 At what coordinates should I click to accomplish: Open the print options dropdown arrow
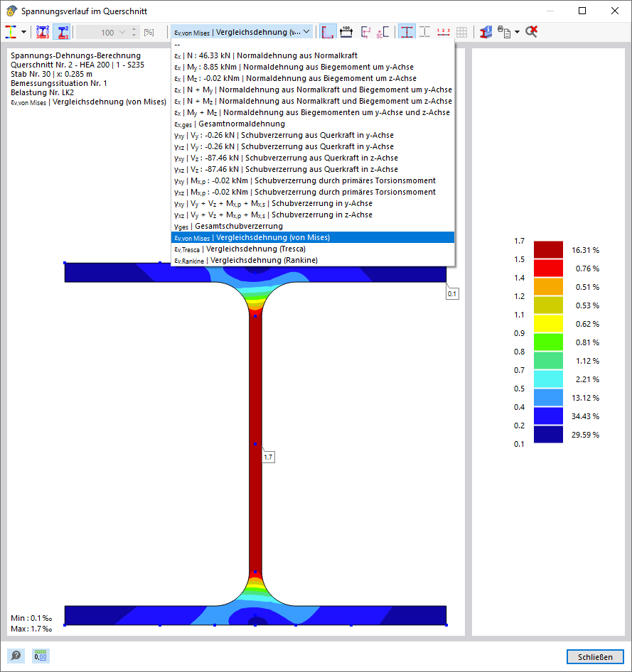(517, 32)
